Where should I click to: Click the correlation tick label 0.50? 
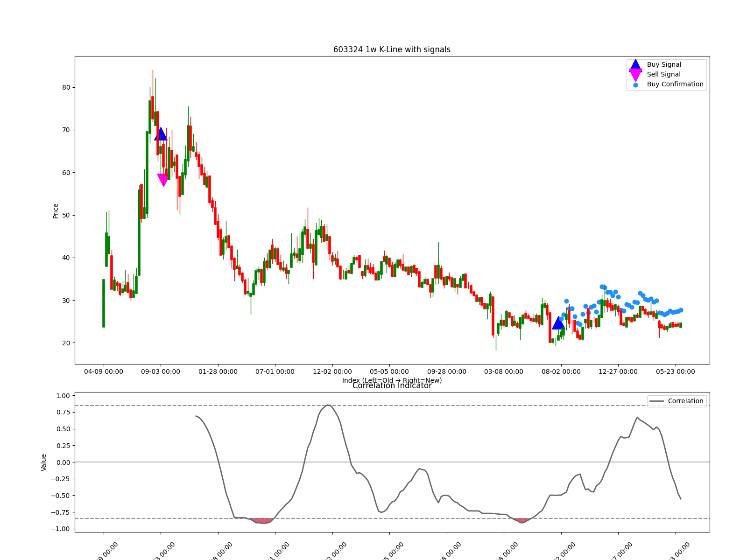pos(63,429)
